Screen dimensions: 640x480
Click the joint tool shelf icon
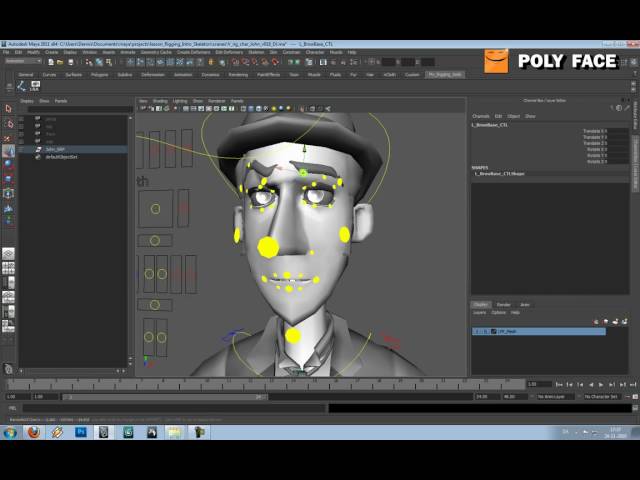coord(21,86)
